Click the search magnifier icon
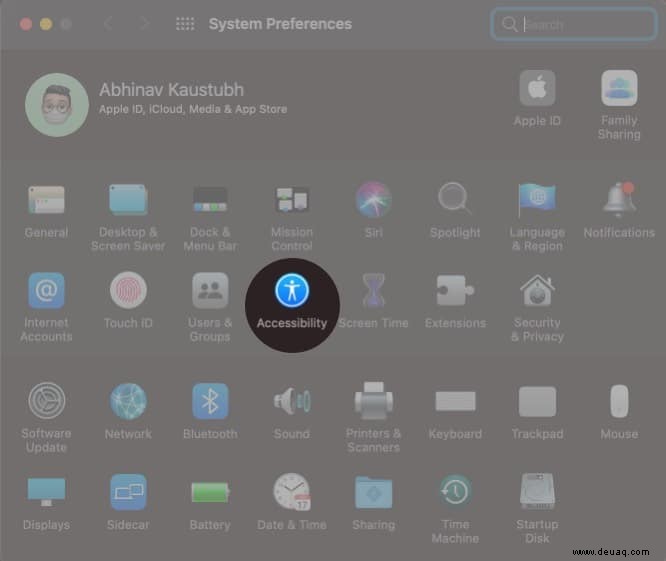 [509, 24]
